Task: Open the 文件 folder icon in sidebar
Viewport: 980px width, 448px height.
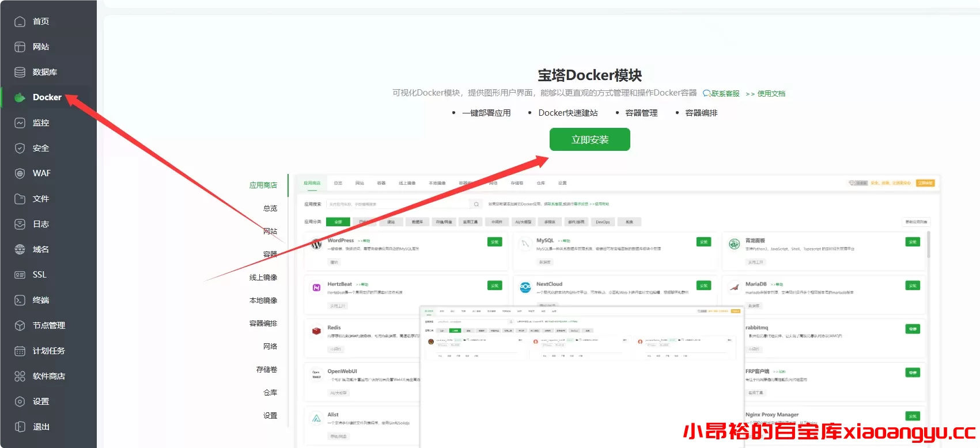Action: [20, 199]
